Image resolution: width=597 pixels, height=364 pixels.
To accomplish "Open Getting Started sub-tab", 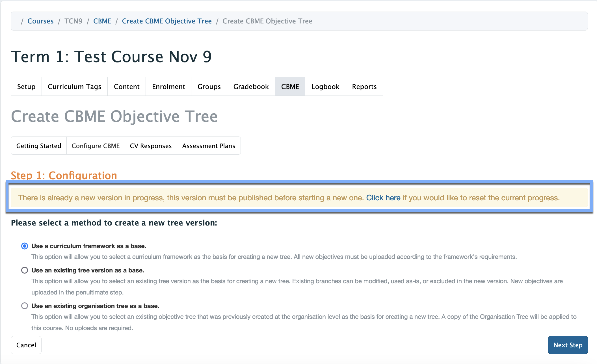I will coord(39,146).
